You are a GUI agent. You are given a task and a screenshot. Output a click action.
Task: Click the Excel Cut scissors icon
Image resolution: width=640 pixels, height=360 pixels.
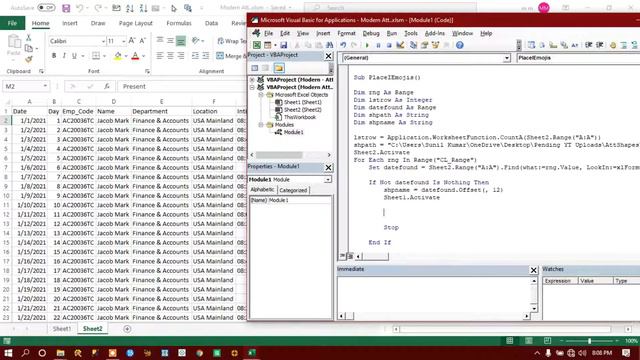coord(29,38)
